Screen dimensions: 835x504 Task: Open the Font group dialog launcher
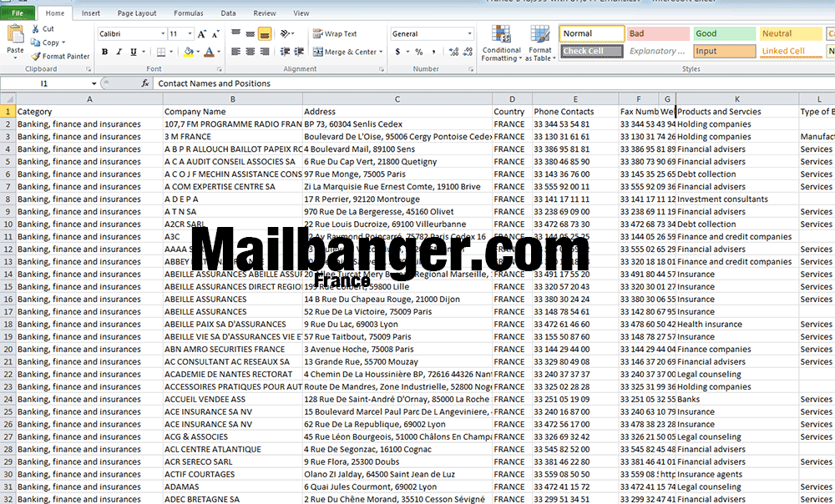point(219,69)
